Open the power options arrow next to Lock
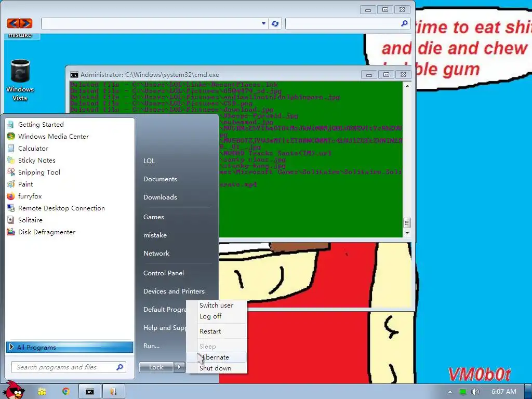The image size is (532, 399). (x=179, y=367)
